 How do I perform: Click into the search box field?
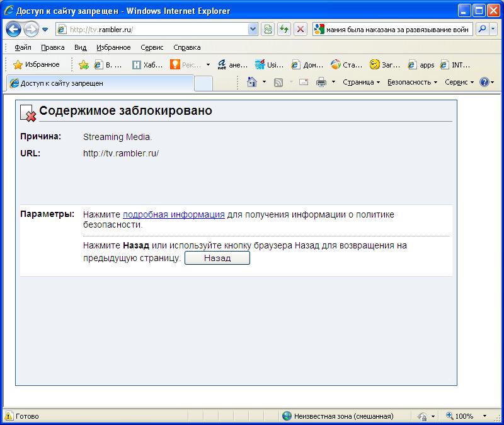[x=397, y=29]
